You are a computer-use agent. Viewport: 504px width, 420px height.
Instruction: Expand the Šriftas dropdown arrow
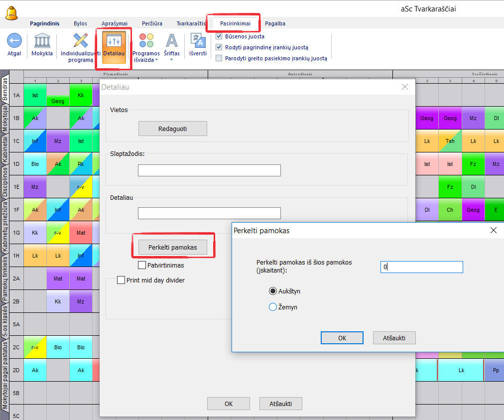click(172, 60)
